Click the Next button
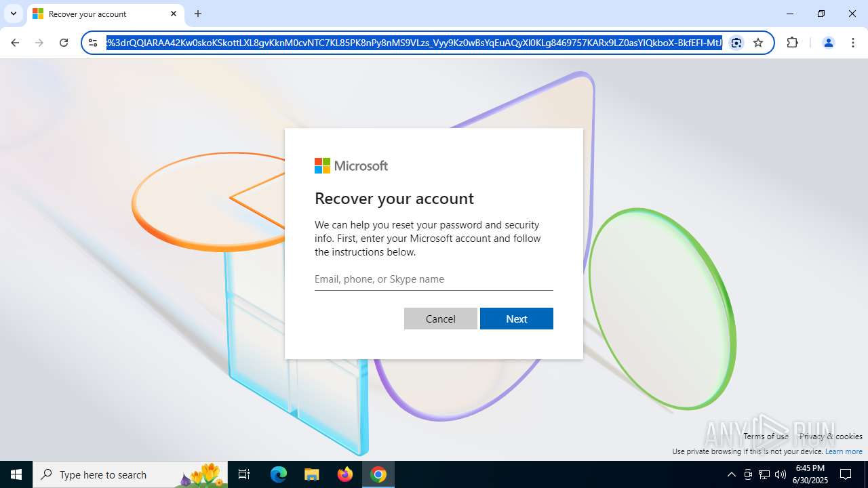The image size is (868, 488). (517, 319)
